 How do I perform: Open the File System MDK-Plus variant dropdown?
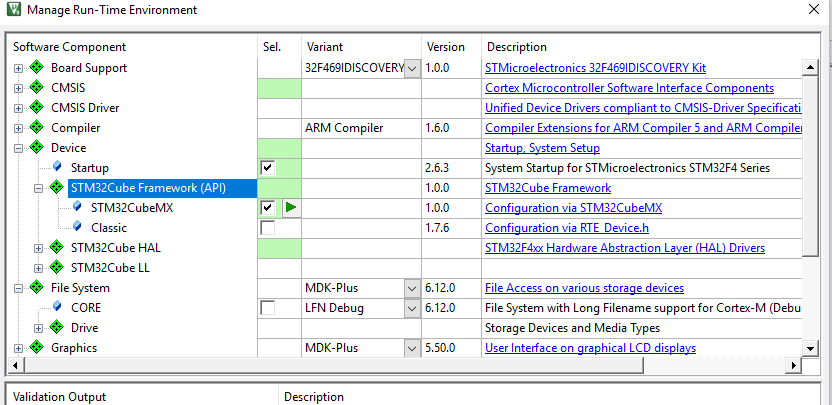[x=413, y=289]
